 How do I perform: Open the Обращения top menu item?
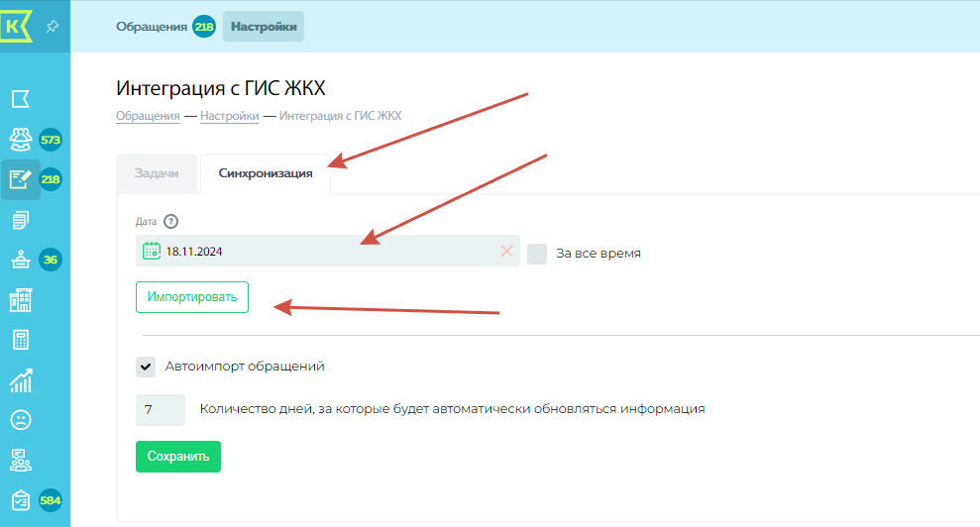coord(152,27)
